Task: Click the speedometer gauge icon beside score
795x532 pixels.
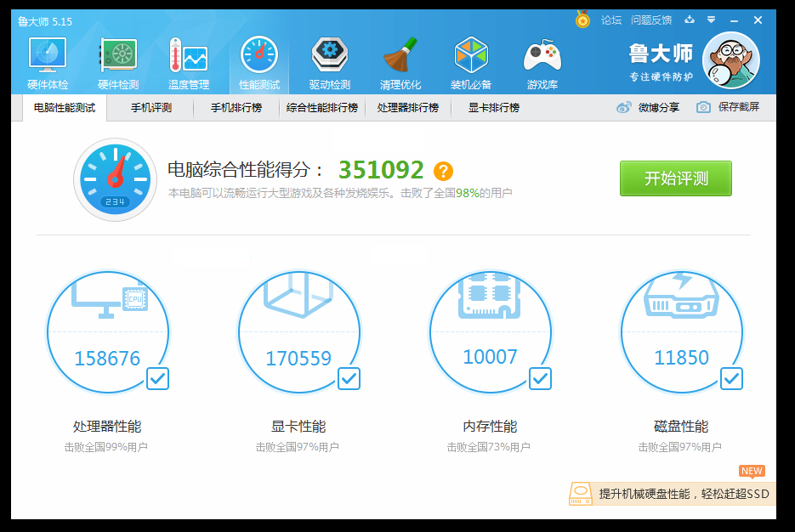Action: point(115,179)
